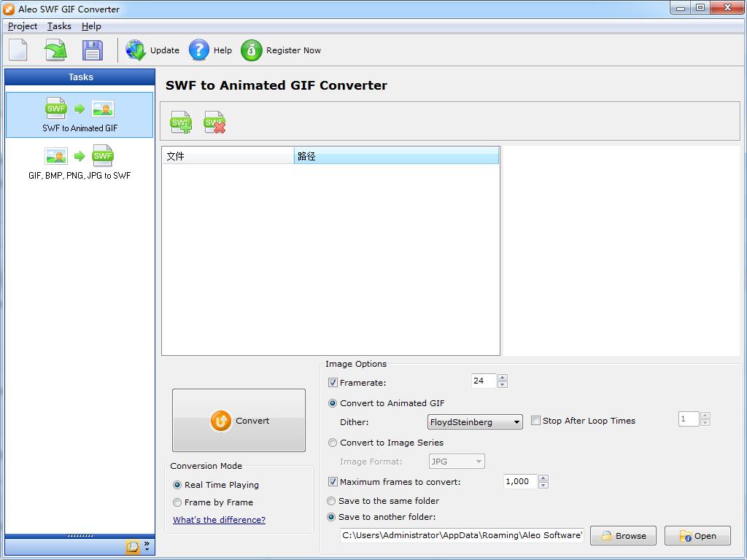Image resolution: width=747 pixels, height=560 pixels.
Task: Open Help via the blue question mark icon
Action: (x=198, y=50)
